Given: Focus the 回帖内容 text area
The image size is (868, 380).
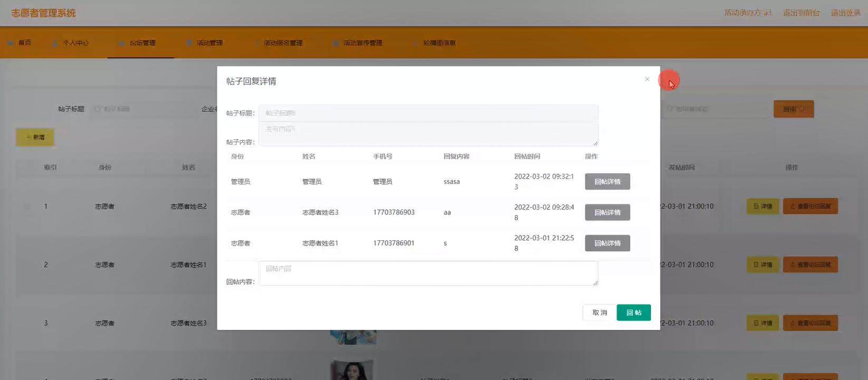Looking at the screenshot, I should [x=428, y=273].
